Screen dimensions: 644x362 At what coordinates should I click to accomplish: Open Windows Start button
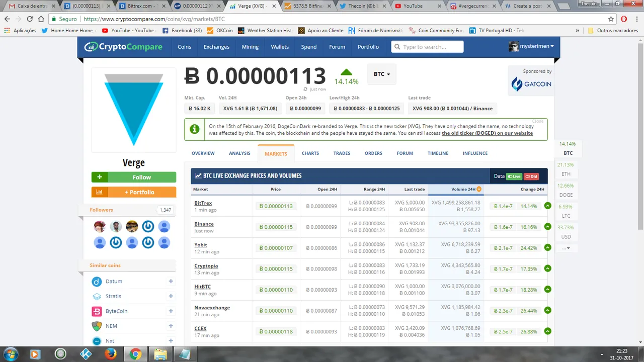point(11,354)
